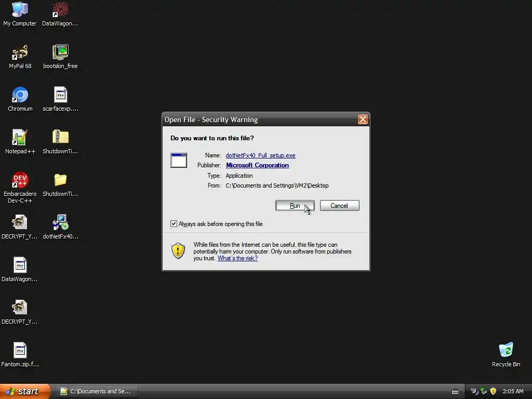Open the Start menu
This screenshot has height=399, width=532.
25,391
